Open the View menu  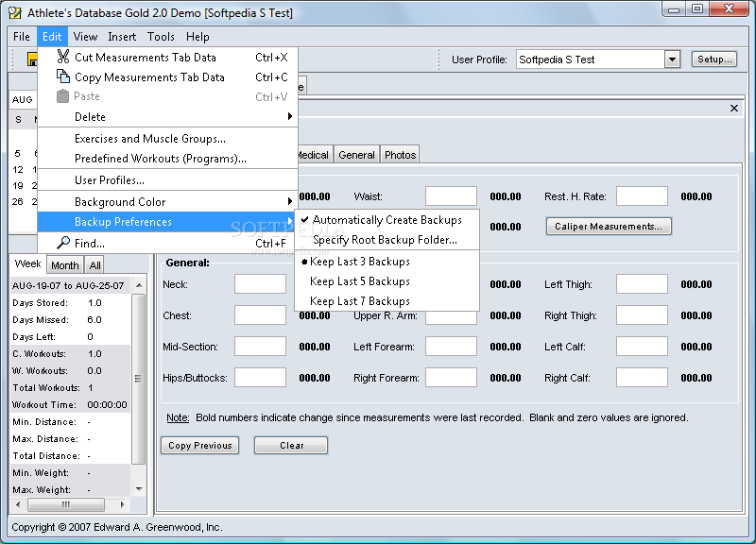tap(85, 37)
